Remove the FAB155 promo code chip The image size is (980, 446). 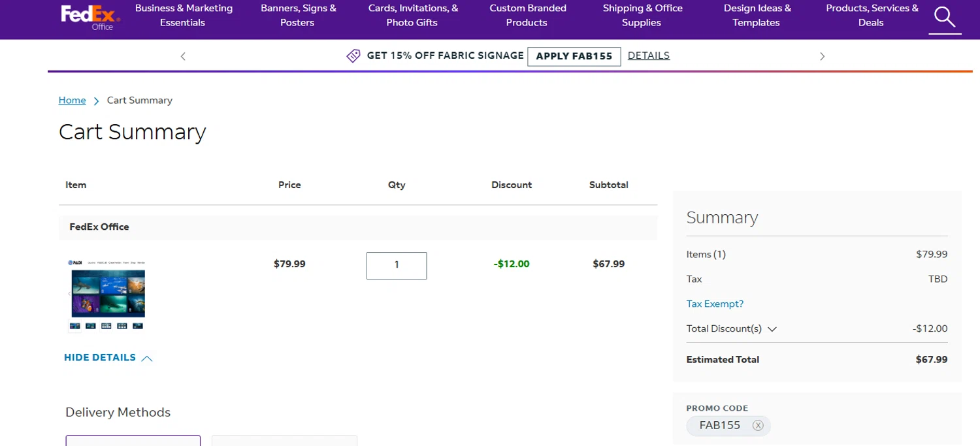click(x=758, y=426)
